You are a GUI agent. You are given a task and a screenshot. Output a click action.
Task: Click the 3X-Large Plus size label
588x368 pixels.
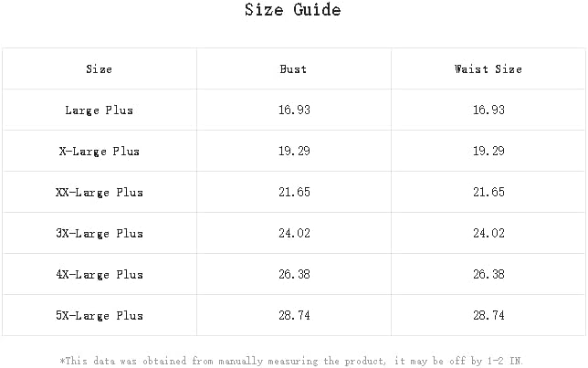[99, 234]
